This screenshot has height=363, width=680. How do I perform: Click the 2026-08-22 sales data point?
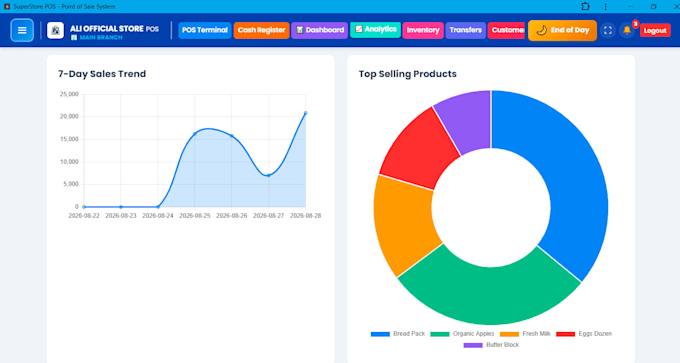click(84, 207)
